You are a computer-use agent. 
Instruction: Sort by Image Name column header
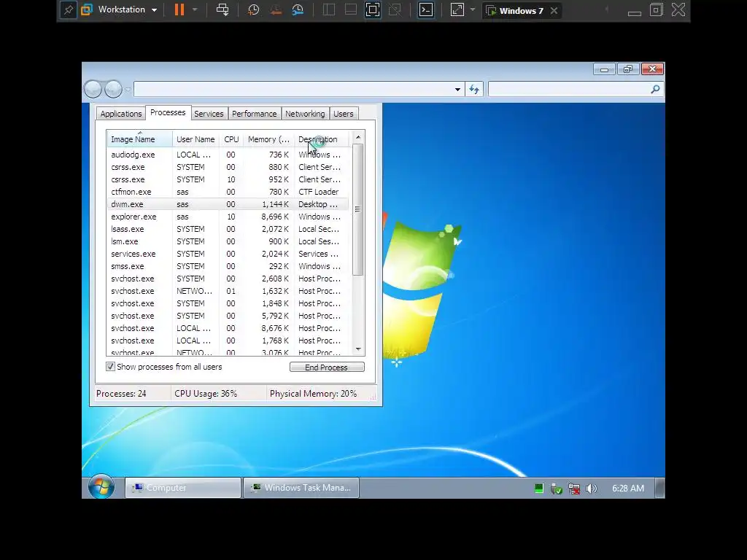click(139, 139)
